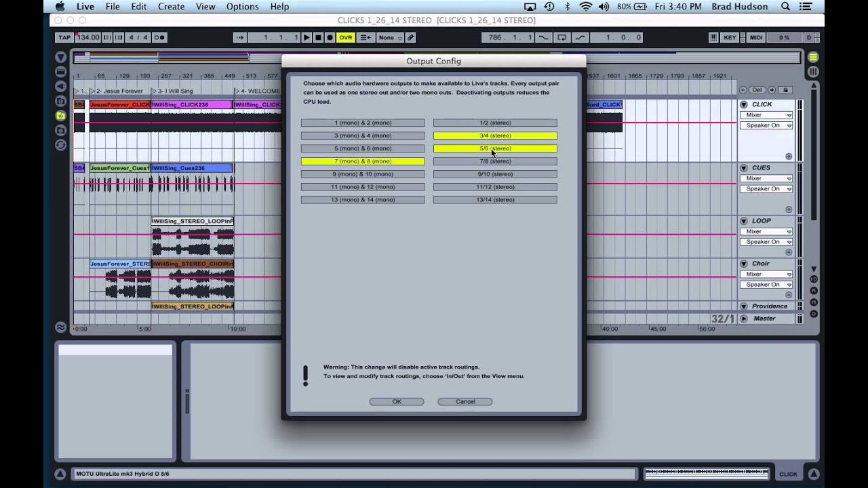Open the Create menu

(x=171, y=7)
